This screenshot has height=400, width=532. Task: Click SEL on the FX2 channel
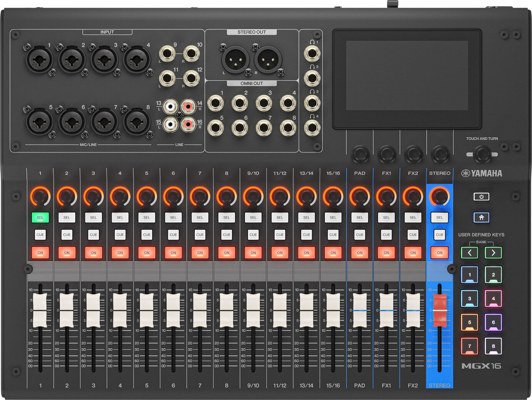point(413,217)
